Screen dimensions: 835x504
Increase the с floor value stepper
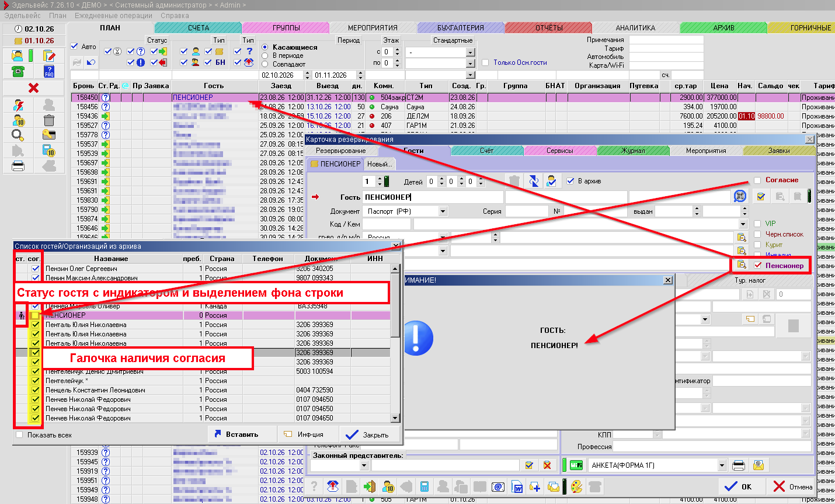point(397,49)
